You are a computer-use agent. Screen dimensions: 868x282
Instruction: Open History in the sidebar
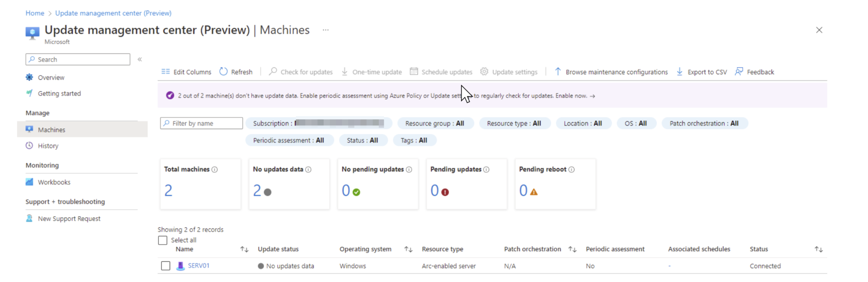coord(48,146)
